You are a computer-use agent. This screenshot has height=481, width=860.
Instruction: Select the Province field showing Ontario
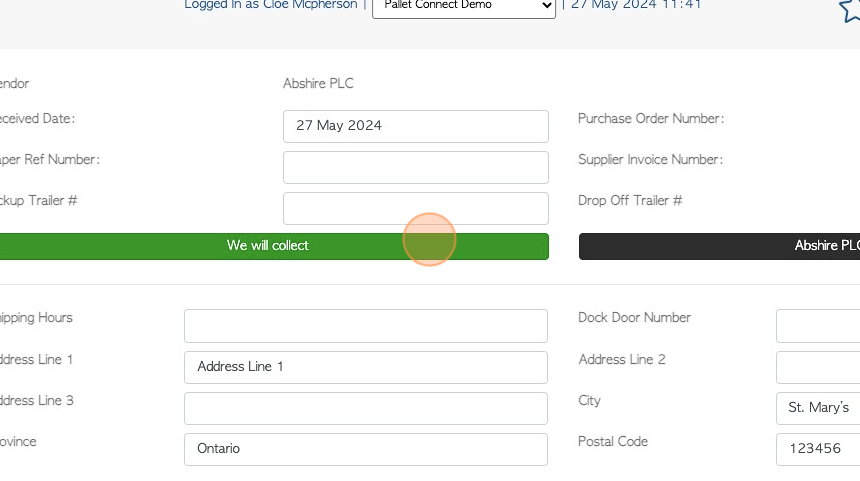pos(366,449)
